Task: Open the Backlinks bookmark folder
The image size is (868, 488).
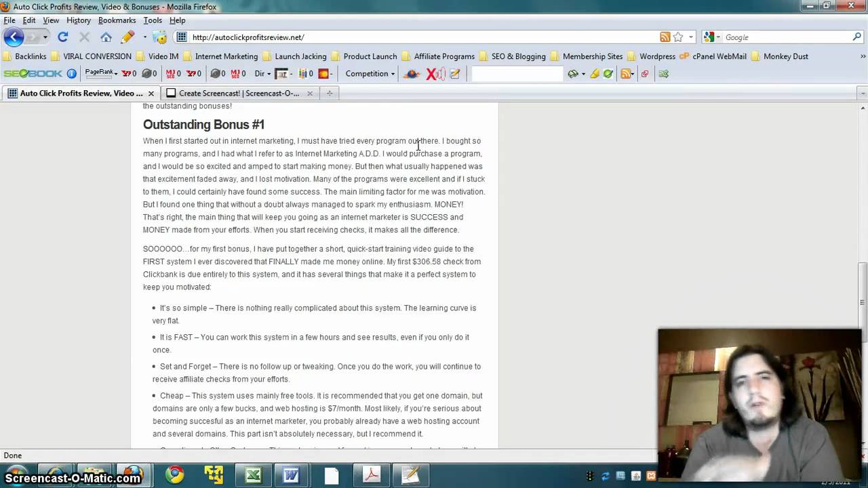Action: click(x=24, y=56)
